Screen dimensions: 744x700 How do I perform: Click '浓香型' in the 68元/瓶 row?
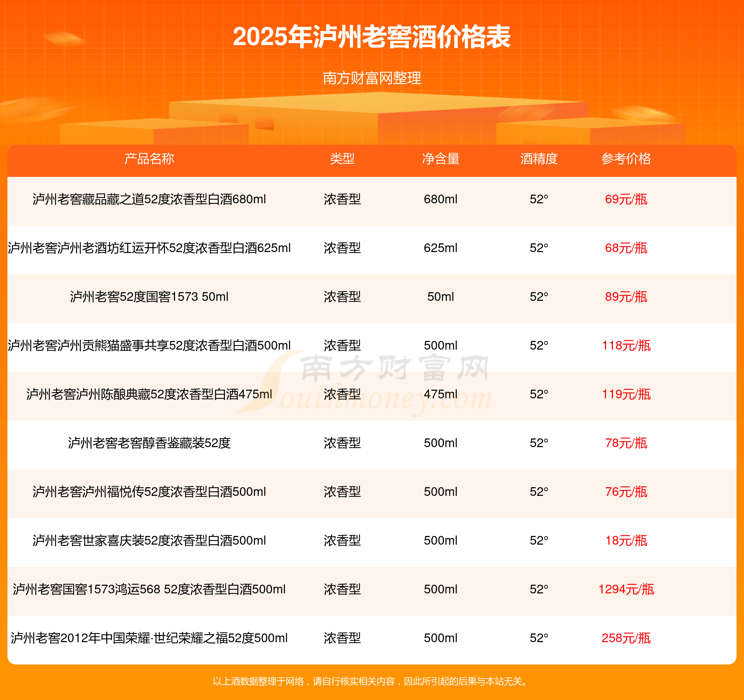point(342,248)
